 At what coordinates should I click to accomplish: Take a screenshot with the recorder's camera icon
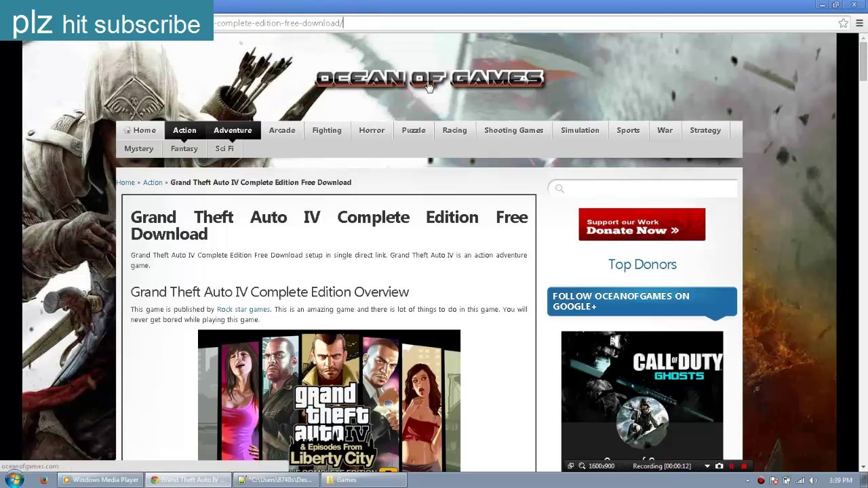click(x=719, y=466)
